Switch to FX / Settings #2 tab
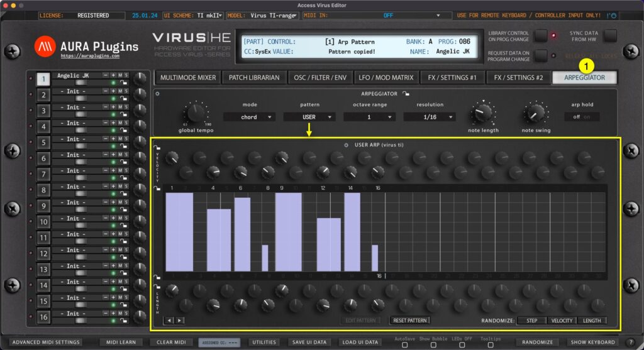The width and height of the screenshot is (644, 350). point(518,77)
